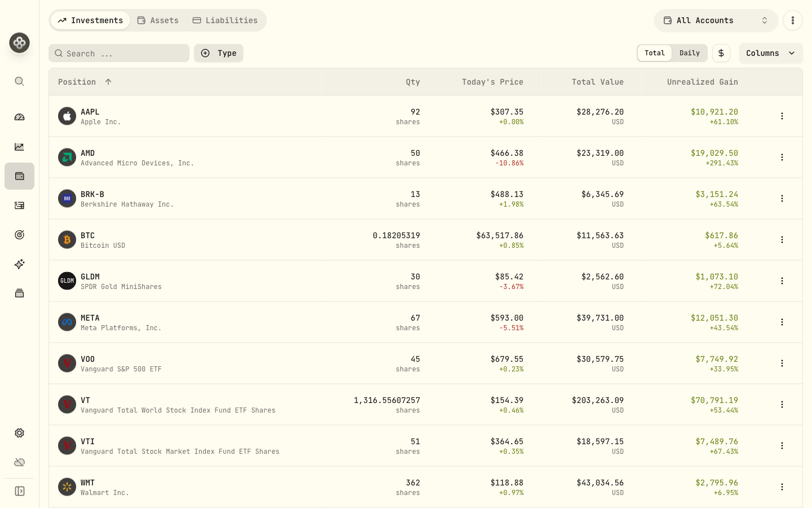Open row actions for GLDM
This screenshot has height=508, width=812.
[x=782, y=281]
